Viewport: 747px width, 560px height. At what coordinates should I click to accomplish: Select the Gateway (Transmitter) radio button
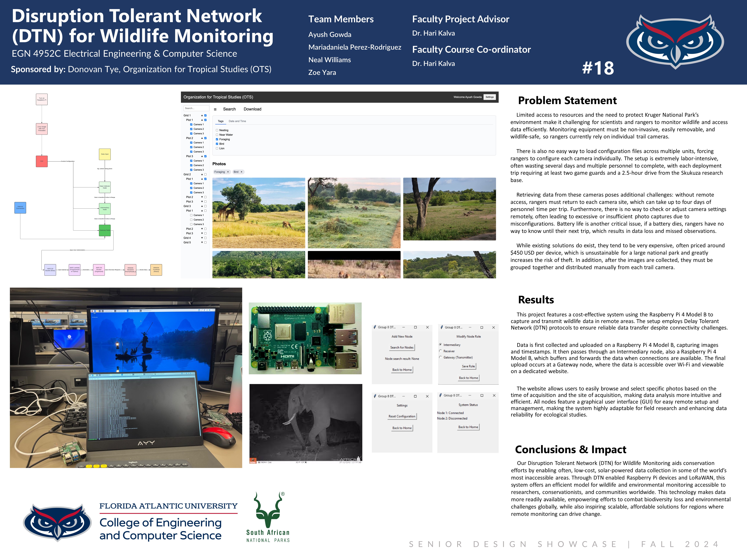click(440, 357)
